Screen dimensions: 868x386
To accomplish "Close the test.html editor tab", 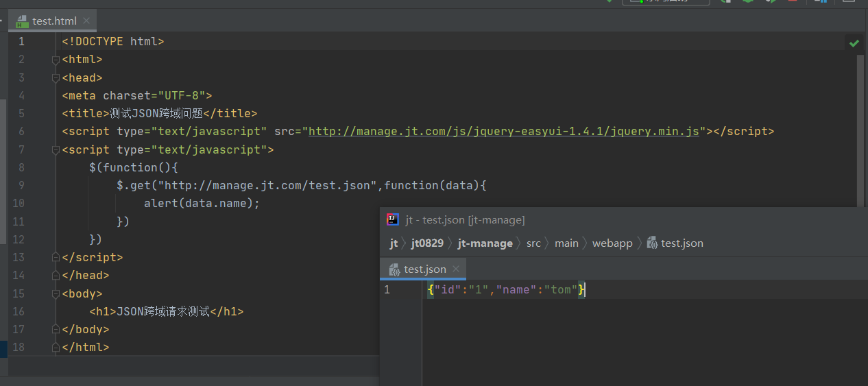I will coord(86,21).
